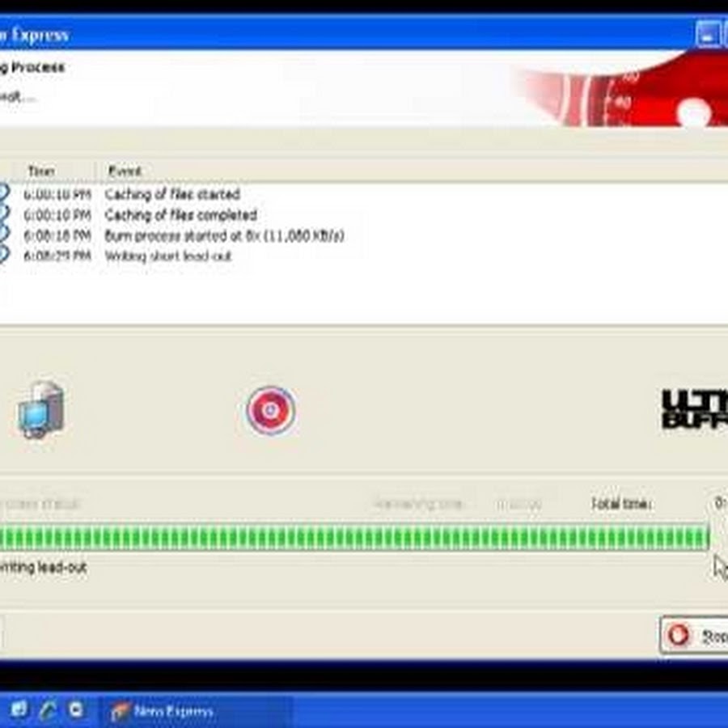Select the Writing short lead-out log entry
The image size is (728, 728).
click(x=168, y=256)
